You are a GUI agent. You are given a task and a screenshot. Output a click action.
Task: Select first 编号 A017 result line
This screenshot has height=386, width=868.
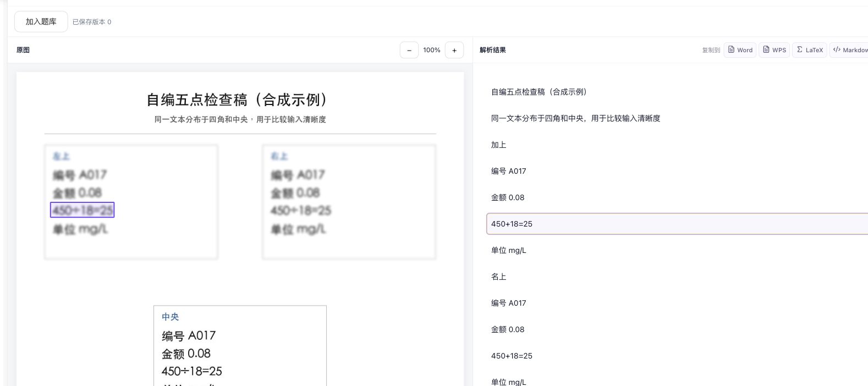pos(508,171)
